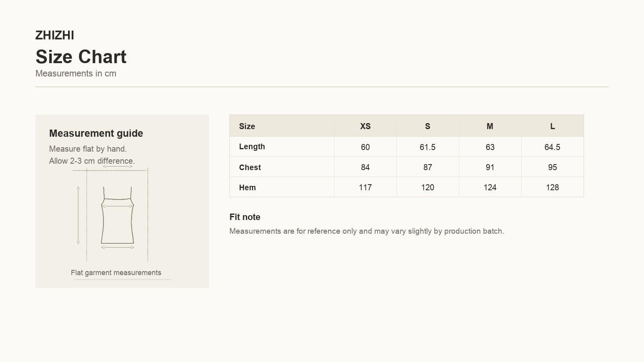The width and height of the screenshot is (644, 362).
Task: Select the L column header
Action: pyautogui.click(x=552, y=126)
